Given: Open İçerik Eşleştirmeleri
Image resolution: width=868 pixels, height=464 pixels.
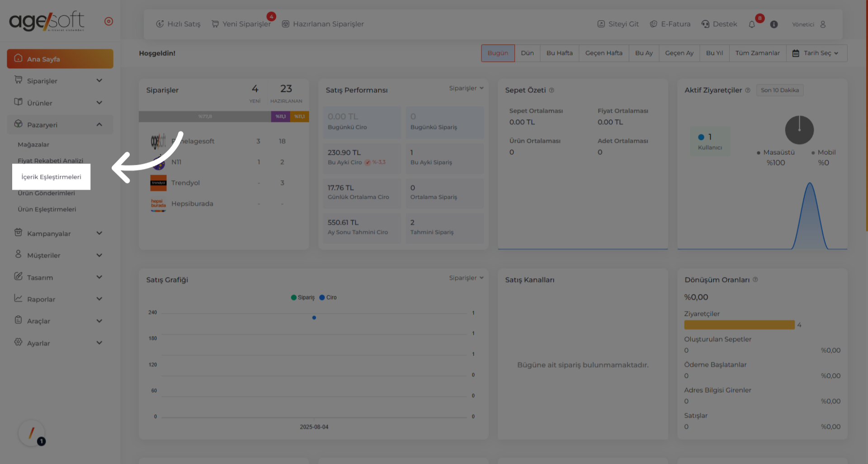Looking at the screenshot, I should (52, 177).
